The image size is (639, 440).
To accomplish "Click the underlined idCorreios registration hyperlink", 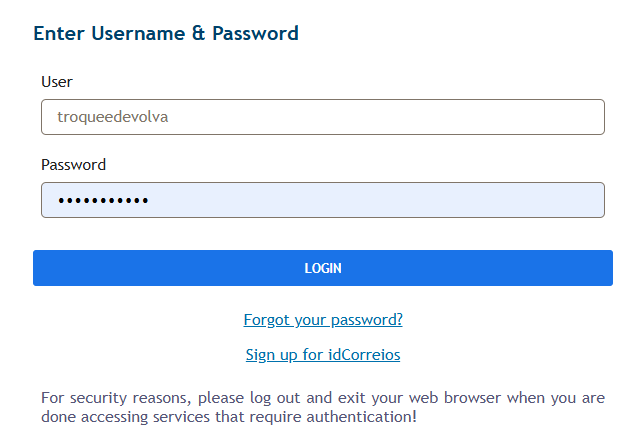I will pos(323,354).
